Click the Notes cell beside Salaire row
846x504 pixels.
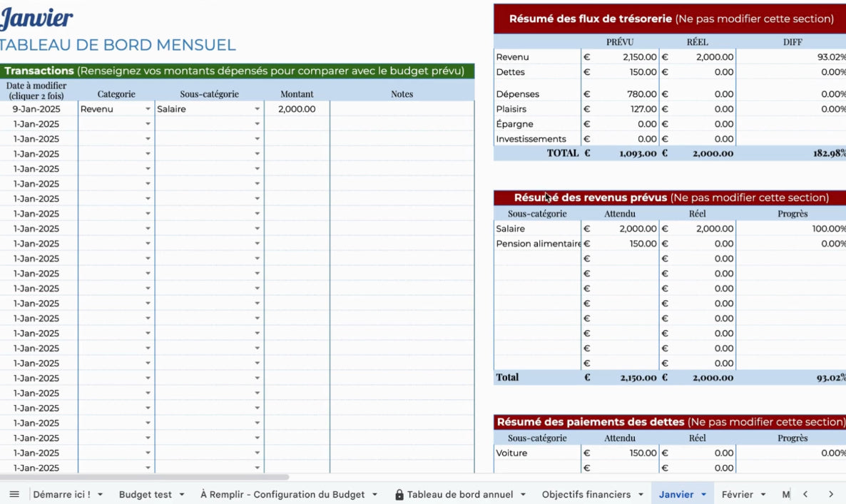click(402, 109)
